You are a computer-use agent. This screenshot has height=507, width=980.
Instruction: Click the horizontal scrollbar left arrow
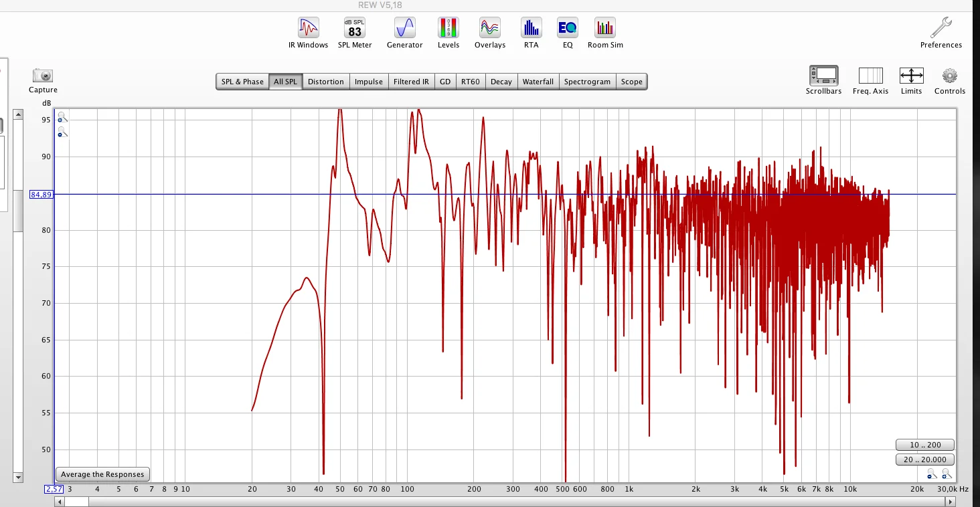[x=60, y=502]
